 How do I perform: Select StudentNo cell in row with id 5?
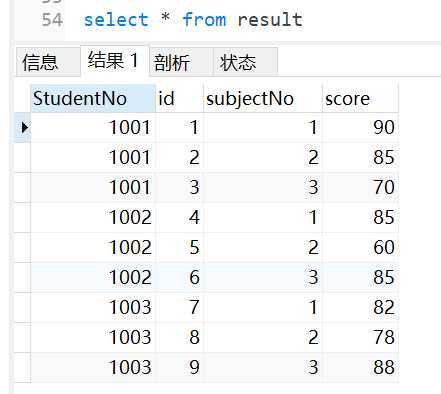tap(93, 247)
